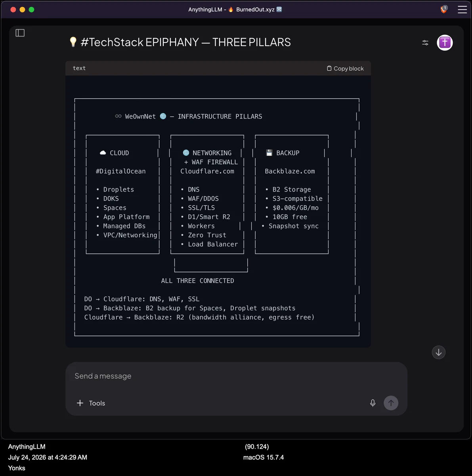Click the Brave shield icon
Viewport: 472px width, 476px height.
point(444,9)
